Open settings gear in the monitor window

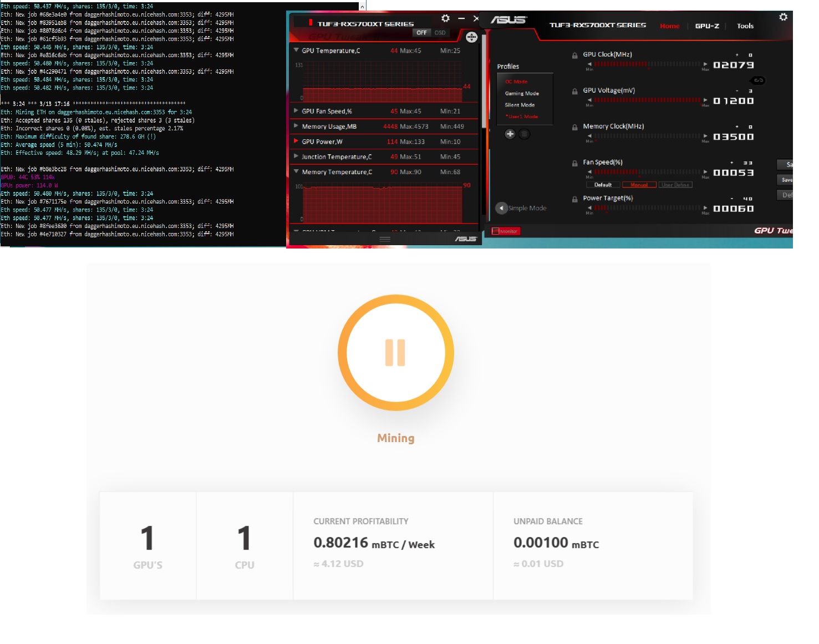coord(445,18)
